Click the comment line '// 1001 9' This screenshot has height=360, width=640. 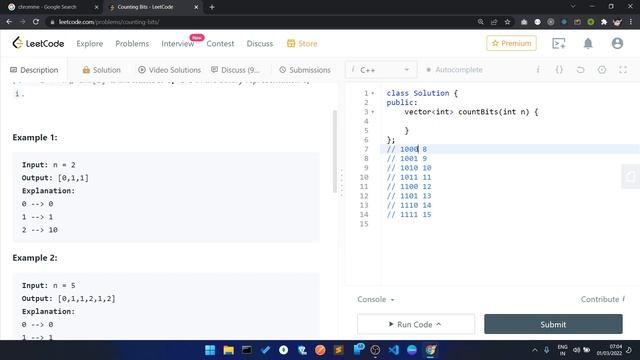(407, 159)
